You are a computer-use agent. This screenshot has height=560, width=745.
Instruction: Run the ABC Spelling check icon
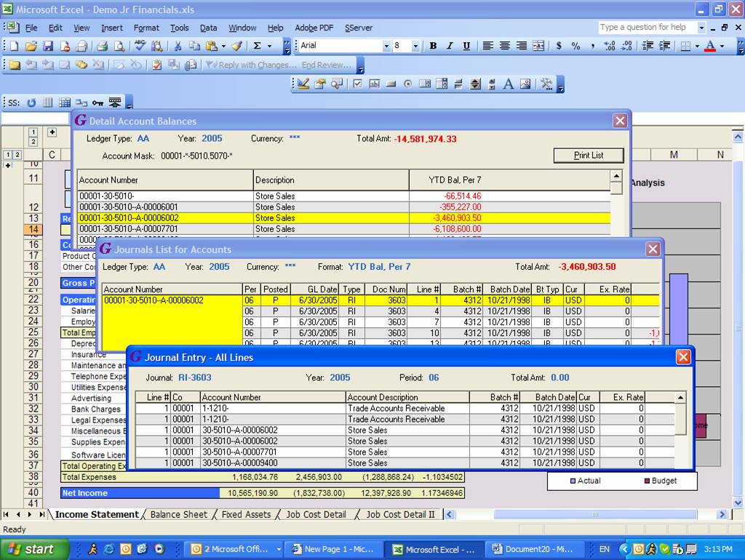tap(140, 46)
